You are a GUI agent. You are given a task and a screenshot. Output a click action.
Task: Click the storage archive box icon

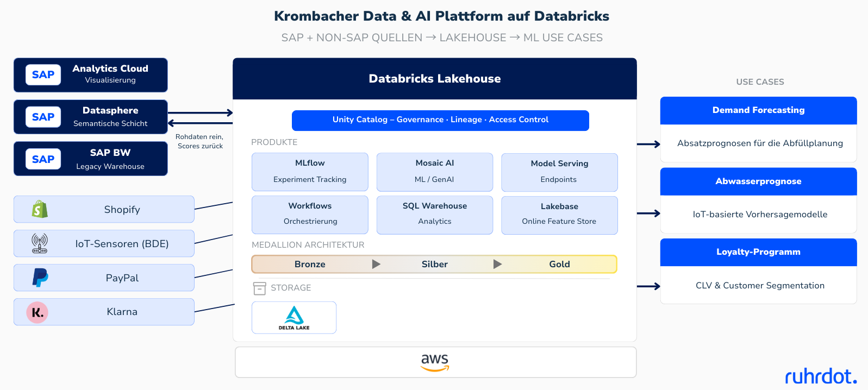pos(260,288)
